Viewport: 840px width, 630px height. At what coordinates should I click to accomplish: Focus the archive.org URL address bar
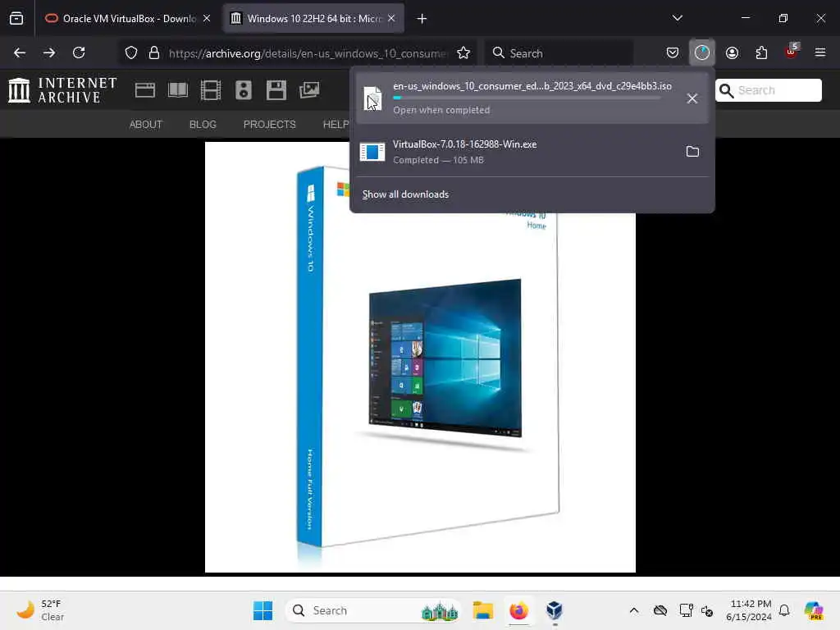pos(308,53)
